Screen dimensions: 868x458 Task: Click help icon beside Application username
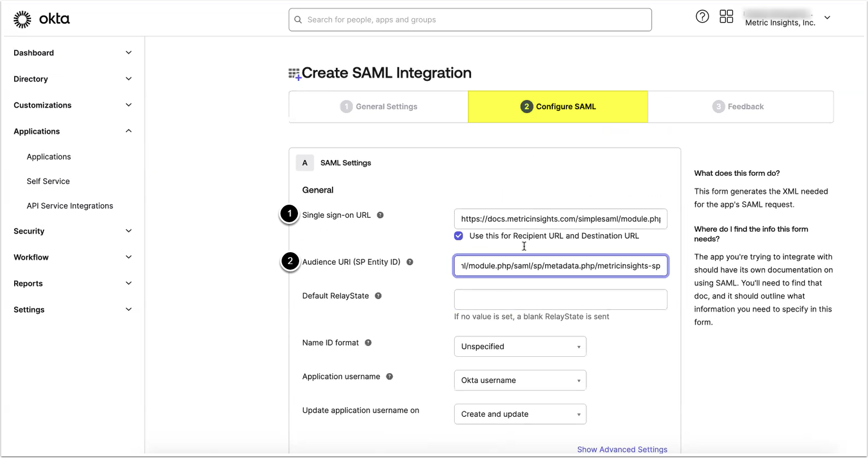[x=390, y=377]
